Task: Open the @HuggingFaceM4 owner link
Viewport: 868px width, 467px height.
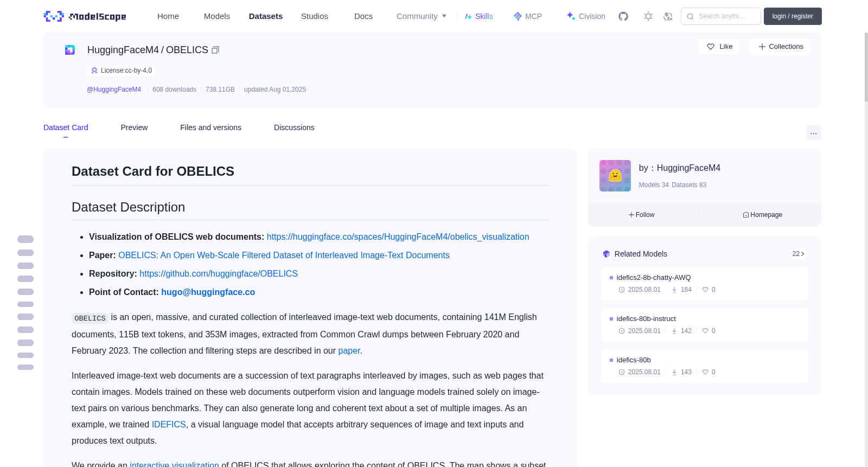Action: [114, 89]
